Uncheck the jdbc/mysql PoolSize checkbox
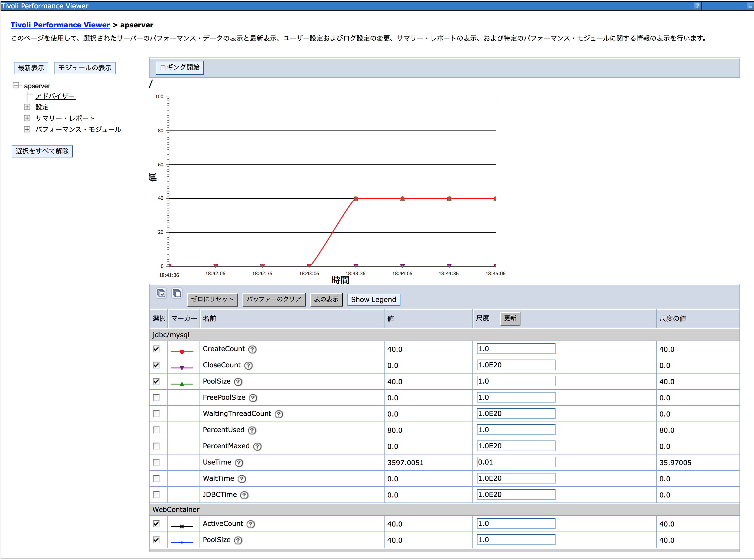This screenshot has height=560, width=754. (x=156, y=381)
